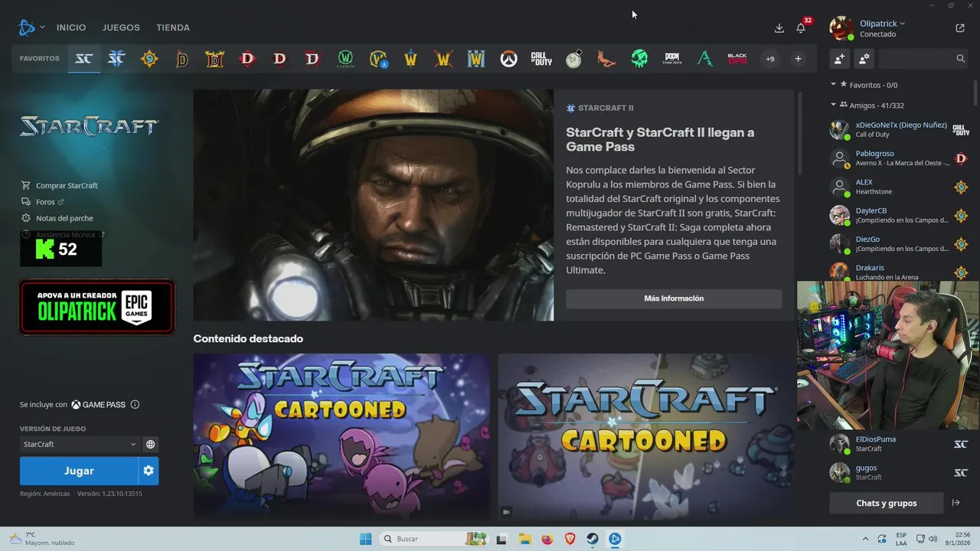Image resolution: width=980 pixels, height=551 pixels.
Task: Open the friend settings gear-person icon
Action: (x=864, y=58)
